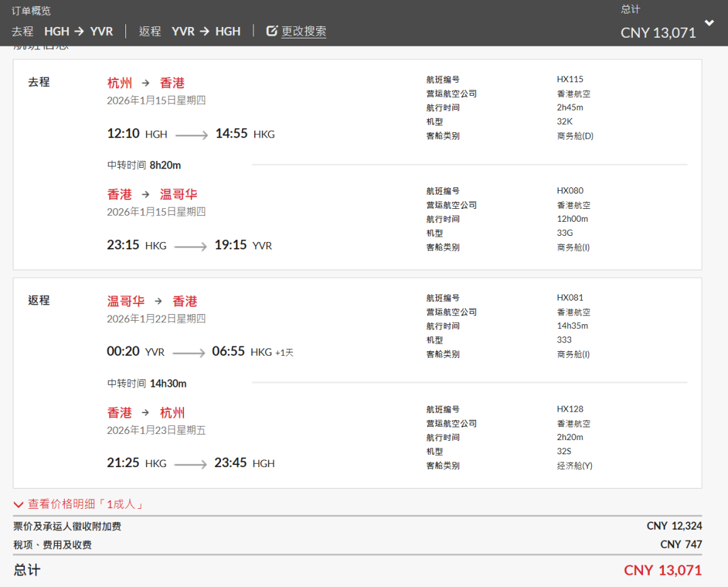Click the edit icon beside 更改搜索

pyautogui.click(x=272, y=31)
